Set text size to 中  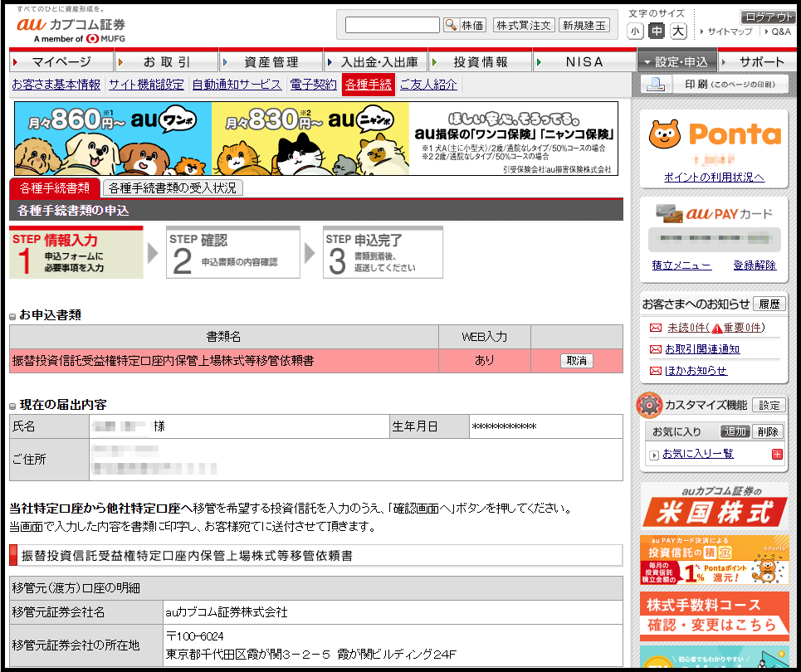click(657, 32)
